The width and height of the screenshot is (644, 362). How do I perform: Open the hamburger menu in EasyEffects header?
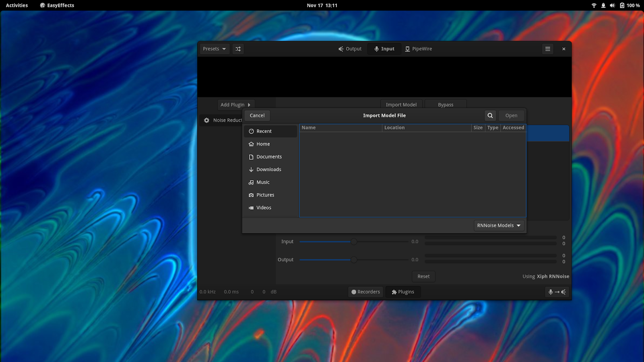coord(547,49)
